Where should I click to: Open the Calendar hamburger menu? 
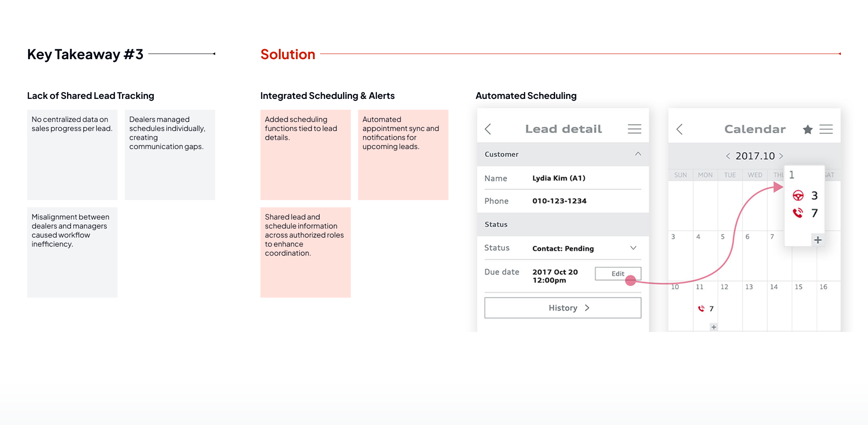pyautogui.click(x=826, y=129)
